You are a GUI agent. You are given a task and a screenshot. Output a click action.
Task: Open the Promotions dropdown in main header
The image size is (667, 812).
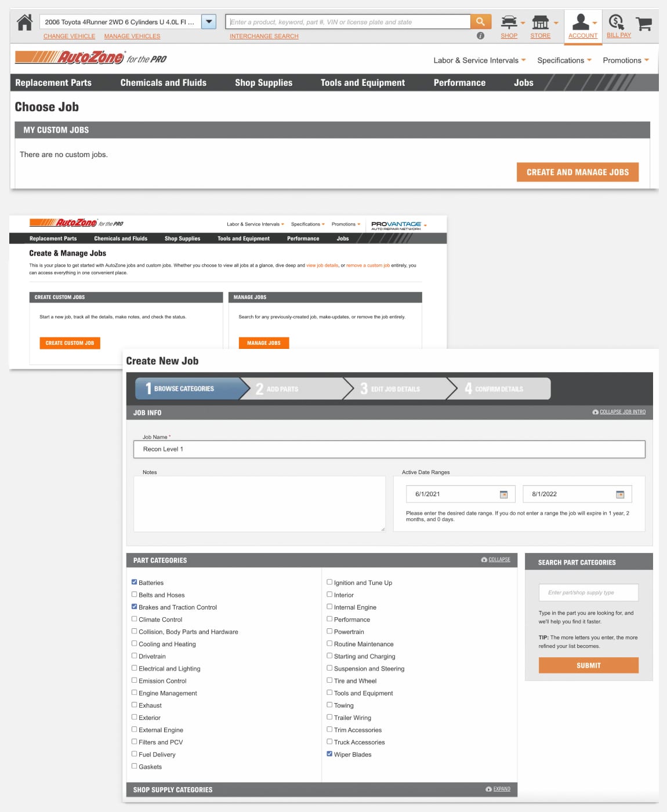(x=626, y=60)
